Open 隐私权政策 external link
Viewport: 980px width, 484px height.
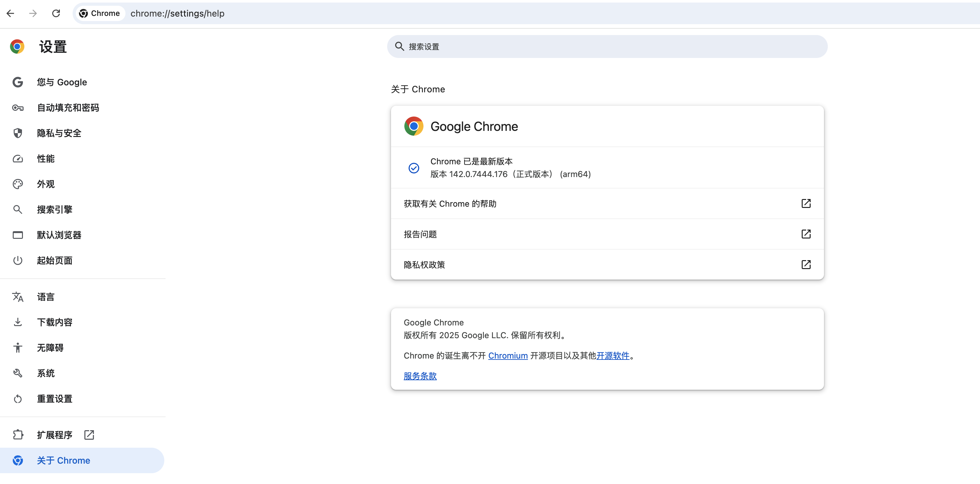(806, 265)
